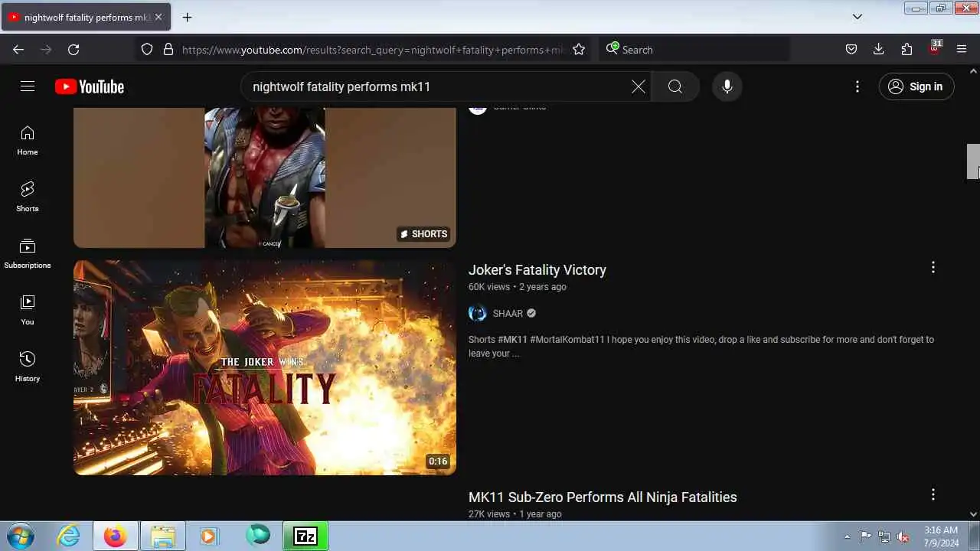Open 7-Zip from the taskbar

(x=305, y=536)
